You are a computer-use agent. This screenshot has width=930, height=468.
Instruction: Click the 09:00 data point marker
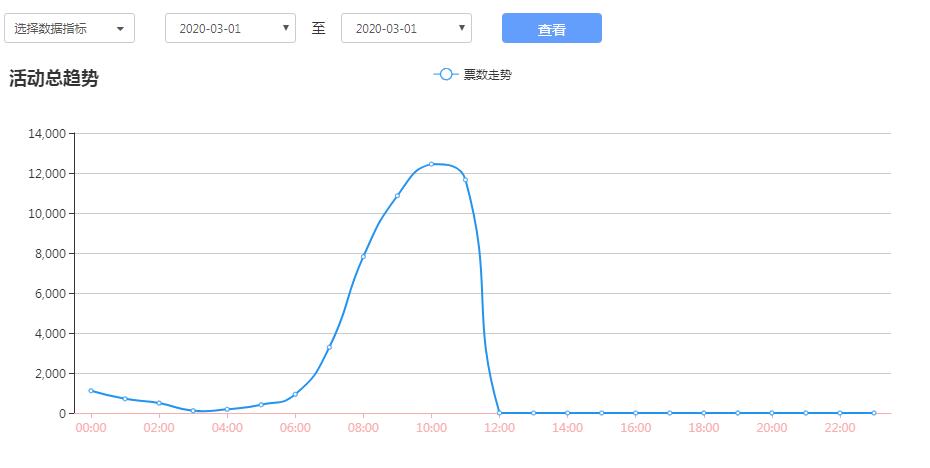click(397, 196)
